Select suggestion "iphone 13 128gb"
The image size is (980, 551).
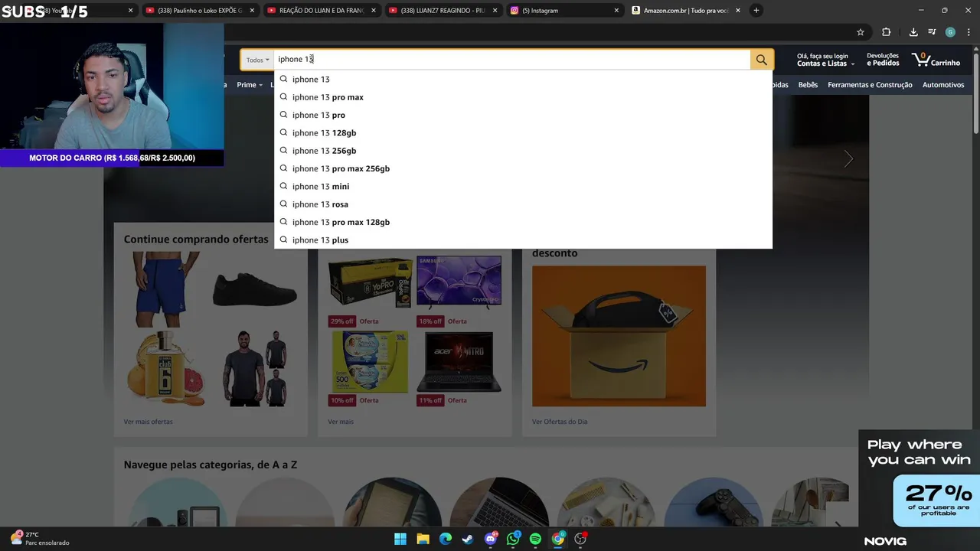click(523, 132)
